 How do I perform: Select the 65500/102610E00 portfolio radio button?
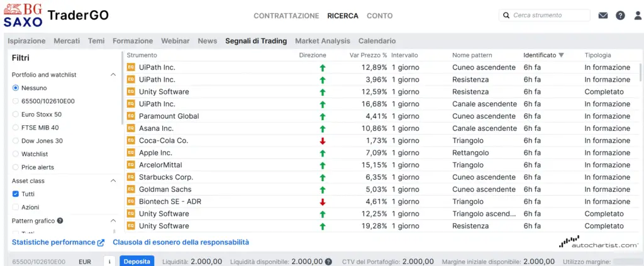point(16,101)
